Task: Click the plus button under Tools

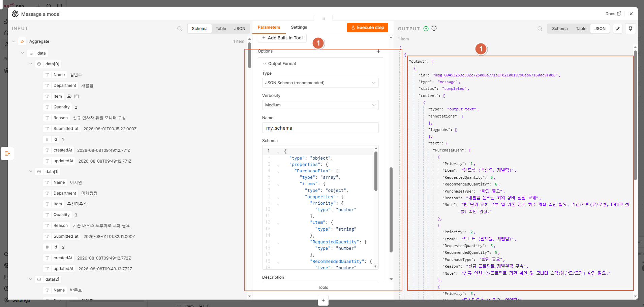Action: (323, 300)
